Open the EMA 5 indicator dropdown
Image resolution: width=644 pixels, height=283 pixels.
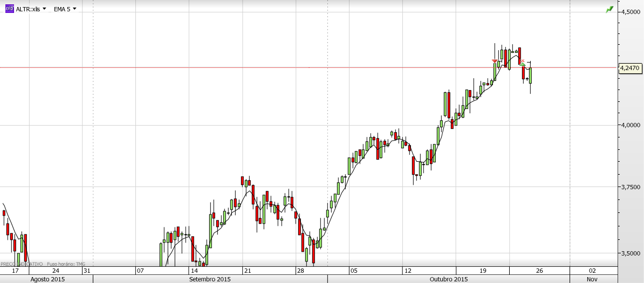tap(65, 9)
